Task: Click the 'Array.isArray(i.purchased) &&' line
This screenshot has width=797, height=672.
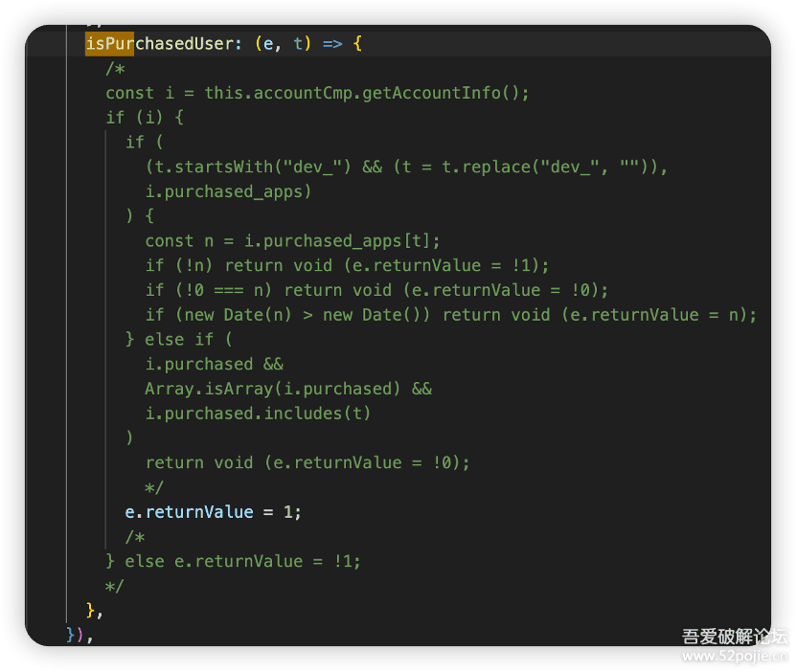Action: click(x=288, y=389)
